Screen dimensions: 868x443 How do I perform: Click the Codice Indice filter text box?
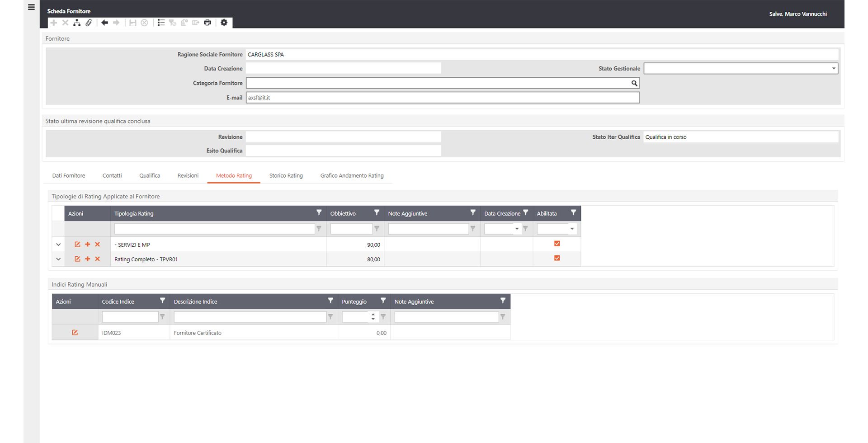point(130,317)
